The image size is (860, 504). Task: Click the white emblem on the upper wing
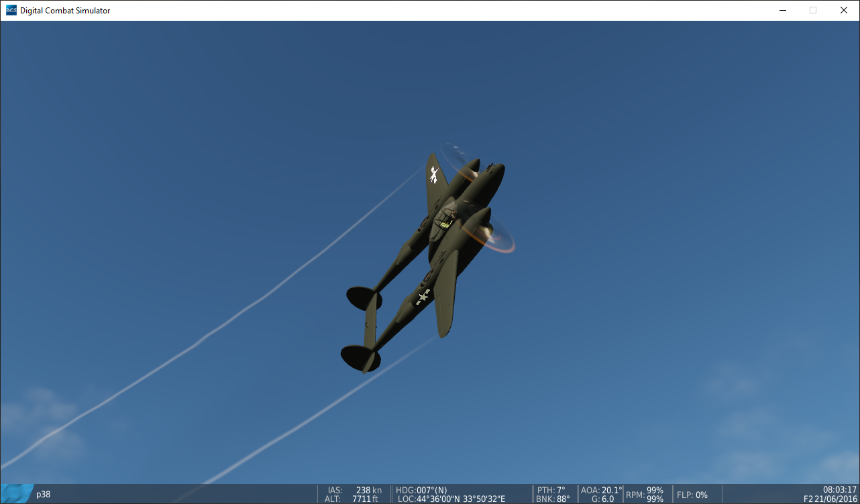click(434, 175)
